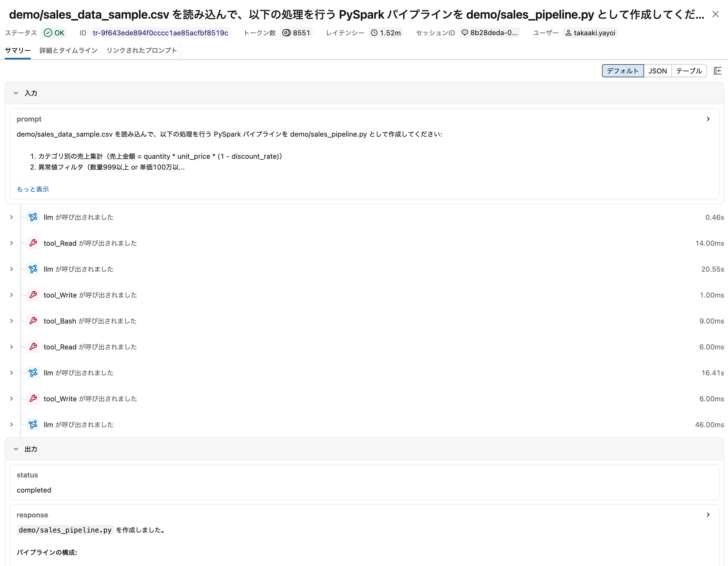Click the llm icon in the 0.46s row
728x566 pixels.
click(x=33, y=217)
